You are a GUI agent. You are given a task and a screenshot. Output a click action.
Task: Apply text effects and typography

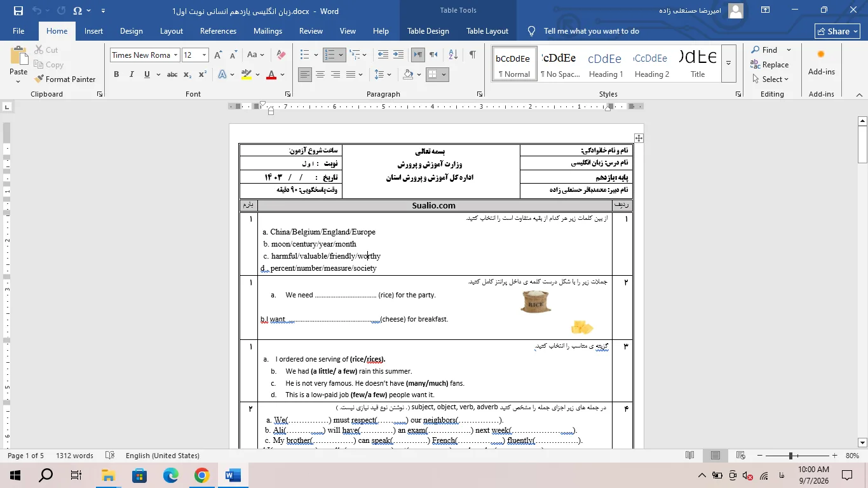(x=222, y=74)
